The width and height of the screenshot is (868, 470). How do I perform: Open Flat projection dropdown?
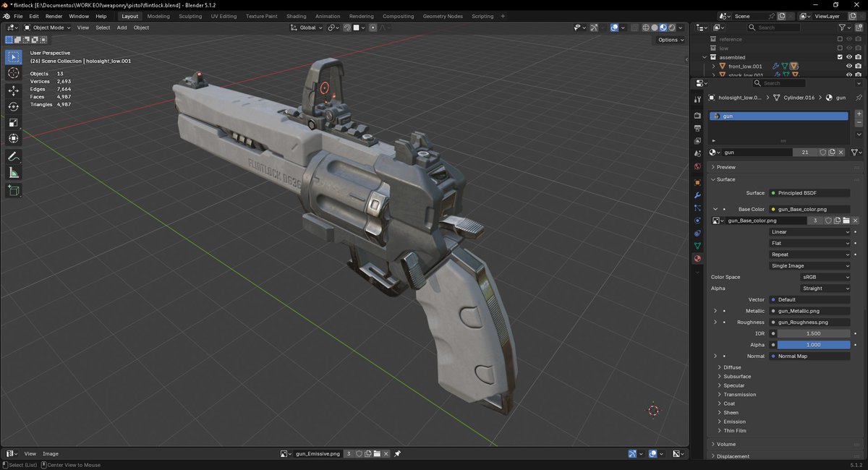(x=810, y=243)
